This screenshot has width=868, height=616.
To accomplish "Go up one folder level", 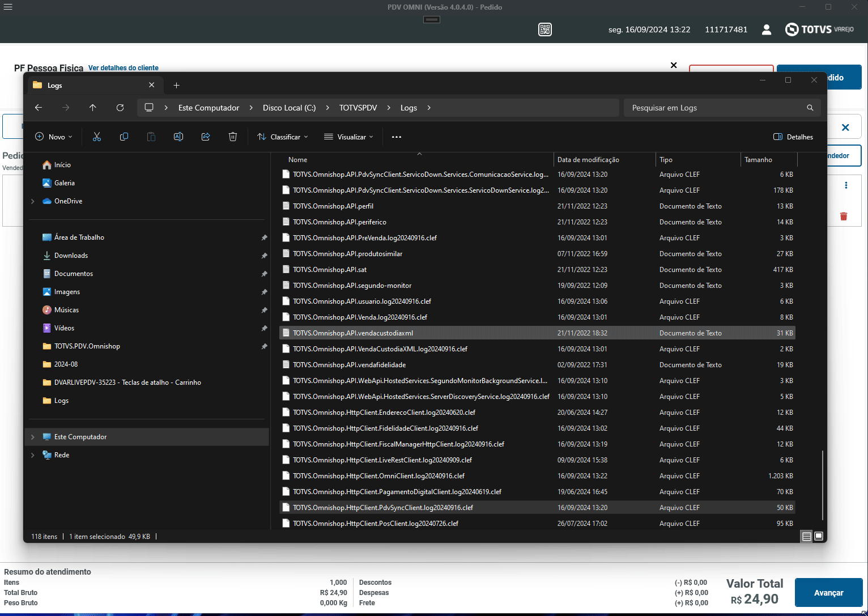I will pos(93,108).
